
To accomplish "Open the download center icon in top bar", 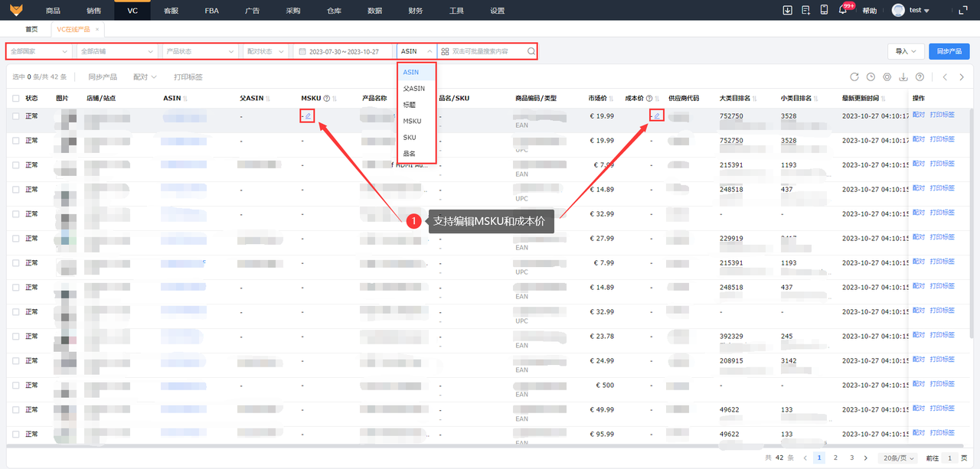I will tap(788, 10).
